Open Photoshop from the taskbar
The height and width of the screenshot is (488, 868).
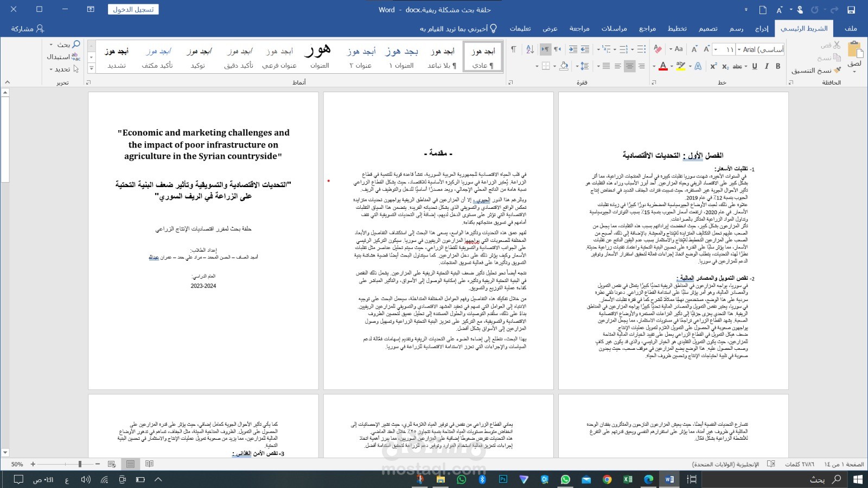[503, 479]
